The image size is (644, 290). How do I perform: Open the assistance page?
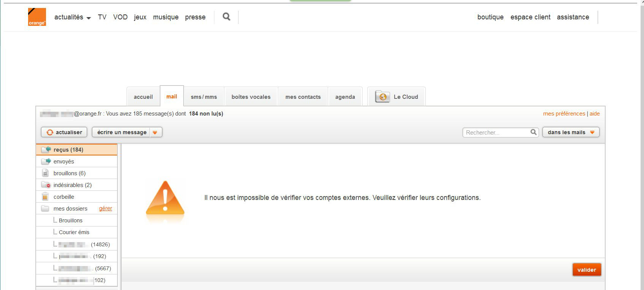coord(573,17)
